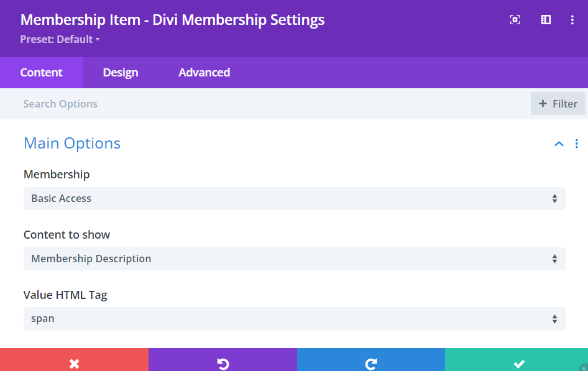
Task: Open the Content to show dropdown
Action: point(294,259)
